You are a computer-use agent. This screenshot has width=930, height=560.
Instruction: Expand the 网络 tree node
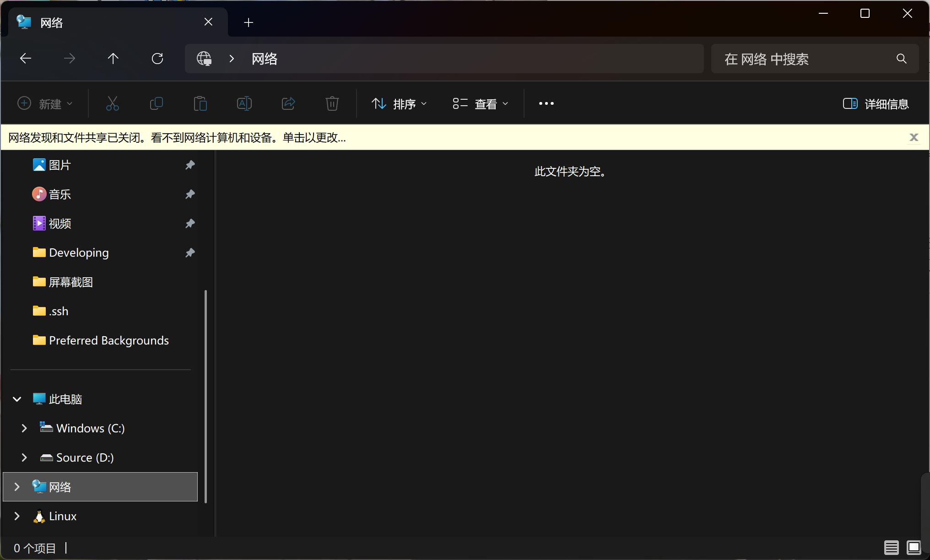(17, 487)
